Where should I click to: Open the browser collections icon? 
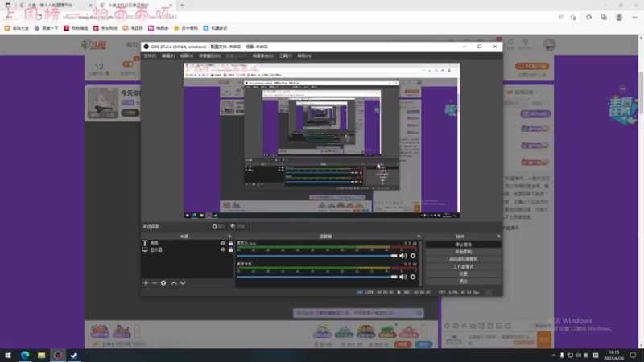pyautogui.click(x=604, y=17)
